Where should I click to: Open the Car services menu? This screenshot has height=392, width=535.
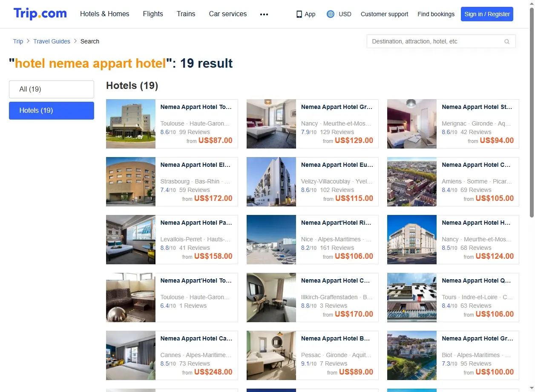(x=228, y=14)
